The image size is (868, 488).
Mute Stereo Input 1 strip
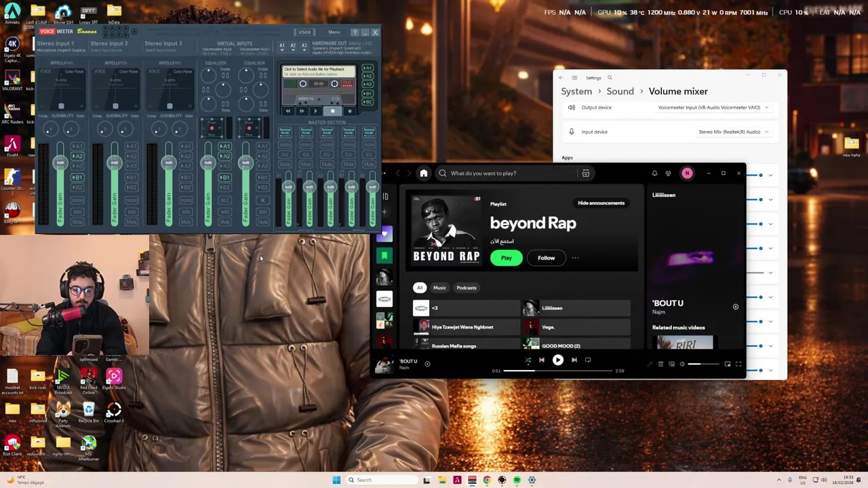coord(77,222)
